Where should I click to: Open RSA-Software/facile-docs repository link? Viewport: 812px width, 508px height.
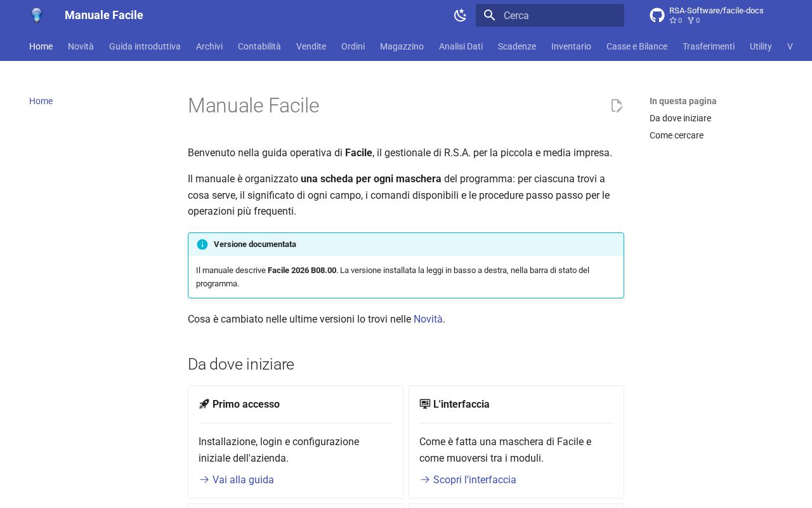point(716,11)
